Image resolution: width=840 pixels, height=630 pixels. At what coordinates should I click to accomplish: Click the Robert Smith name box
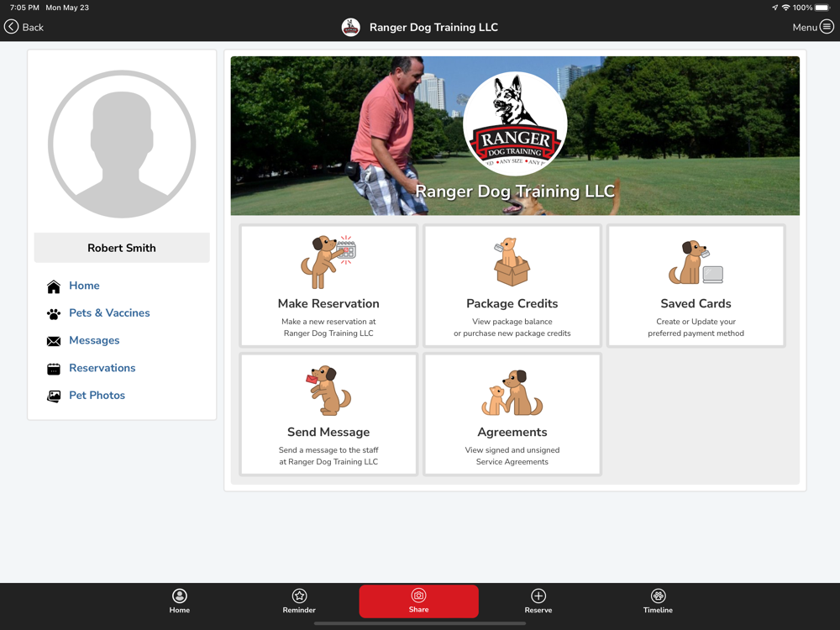[x=122, y=248]
